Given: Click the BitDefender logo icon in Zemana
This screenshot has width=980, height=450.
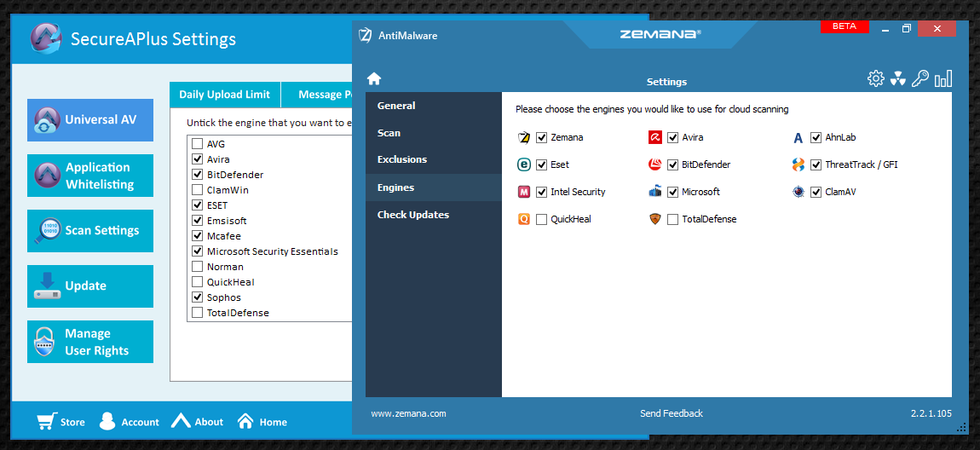Looking at the screenshot, I should [655, 164].
